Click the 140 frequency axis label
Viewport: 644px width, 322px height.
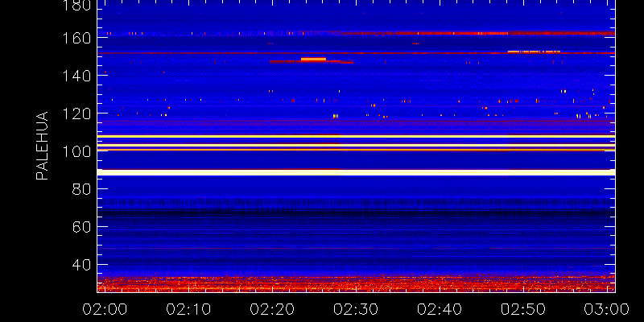click(x=76, y=76)
